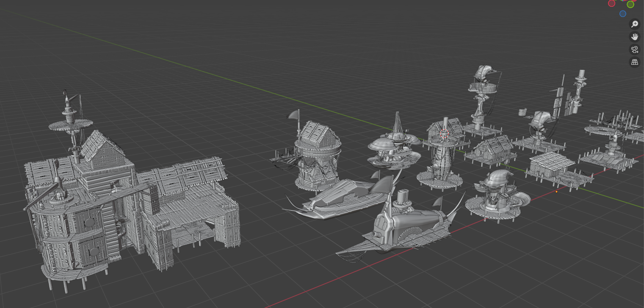This screenshot has height=308, width=644.
Task: Click the green Y-axis gizmo circle
Action: point(630,4)
